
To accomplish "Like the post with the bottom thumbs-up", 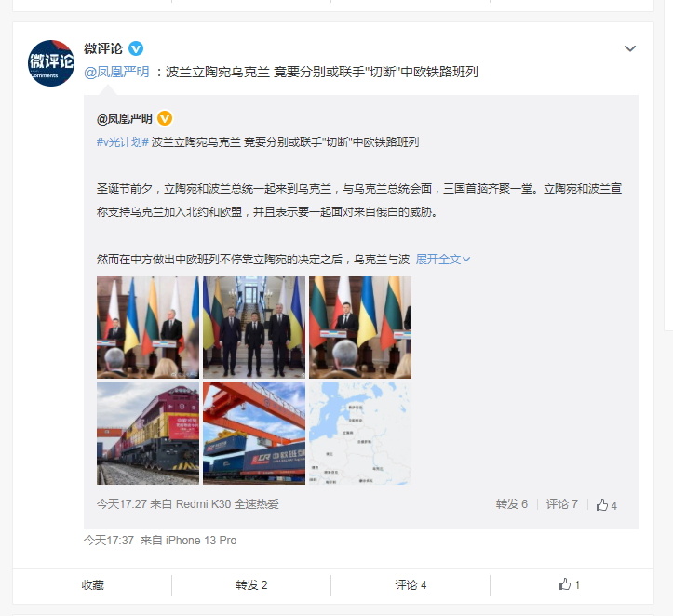I will [x=569, y=584].
